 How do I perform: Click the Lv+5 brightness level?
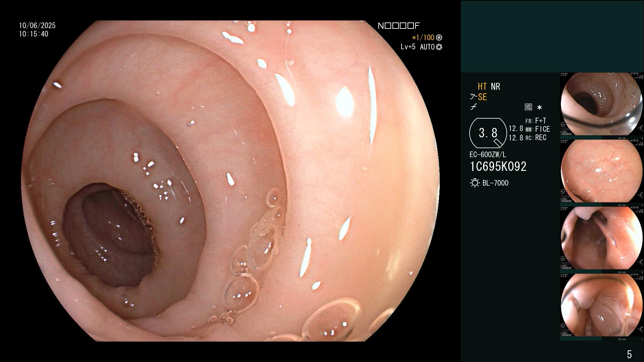408,47
